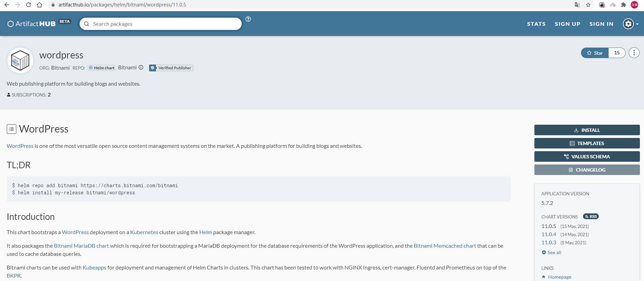Click the browser forward arrow

click(18, 5)
